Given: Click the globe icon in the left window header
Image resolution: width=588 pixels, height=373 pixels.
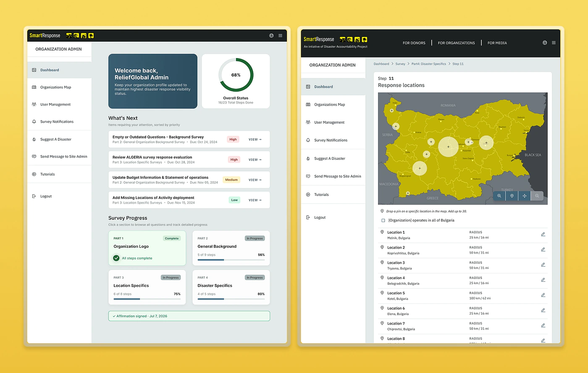Looking at the screenshot, I should tap(271, 36).
